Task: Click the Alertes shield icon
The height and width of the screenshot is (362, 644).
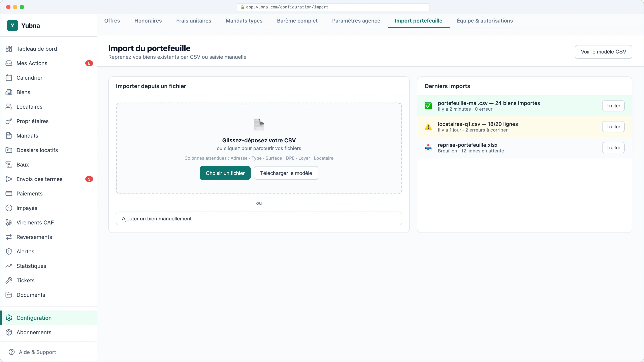Action: point(9,252)
